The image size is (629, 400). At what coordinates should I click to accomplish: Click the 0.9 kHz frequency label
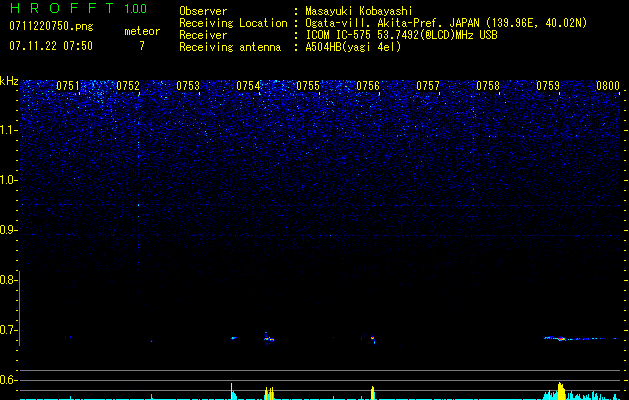pyautogui.click(x=7, y=230)
